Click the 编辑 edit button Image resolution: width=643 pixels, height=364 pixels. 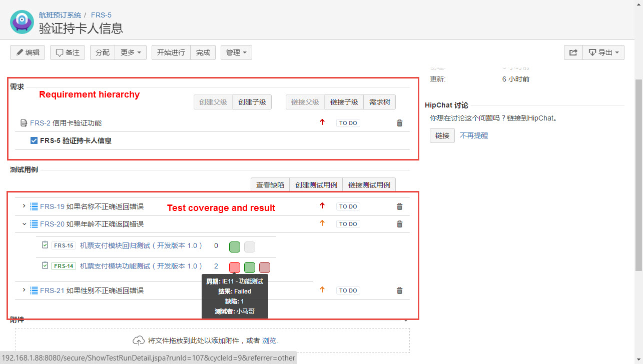pos(28,52)
